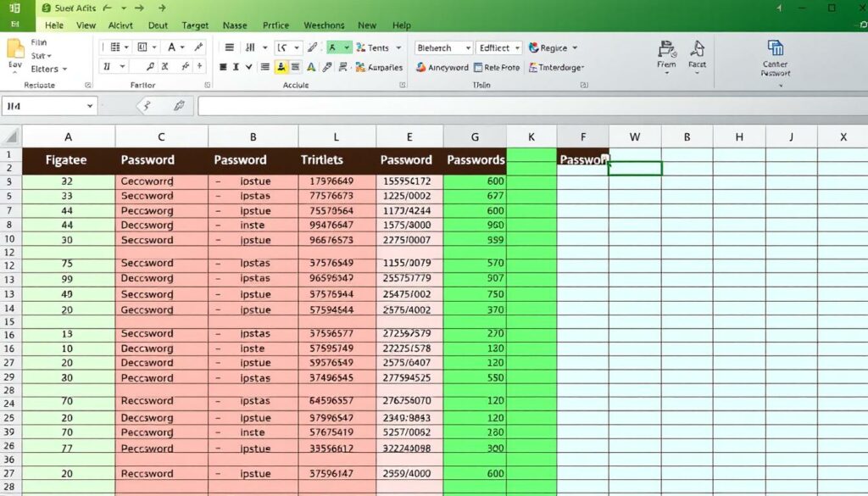Viewport: 868px width, 496px height.
Task: Click the green highlight color swatch button
Action: point(335,48)
